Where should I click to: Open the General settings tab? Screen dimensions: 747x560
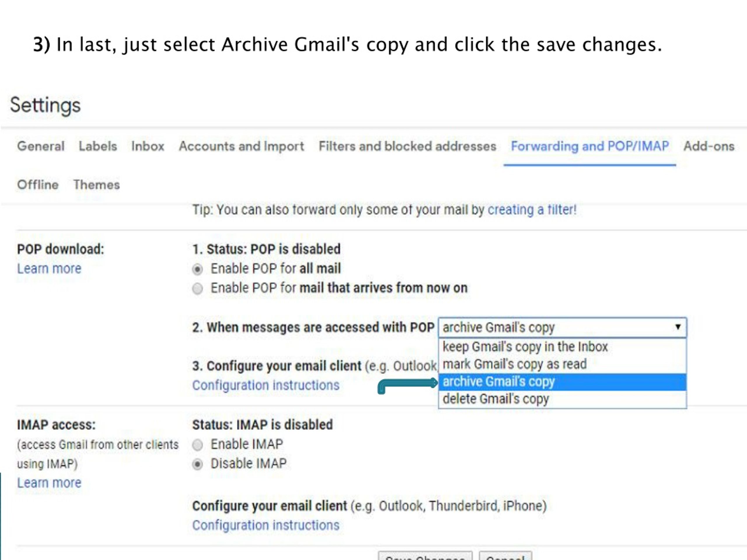tap(41, 146)
